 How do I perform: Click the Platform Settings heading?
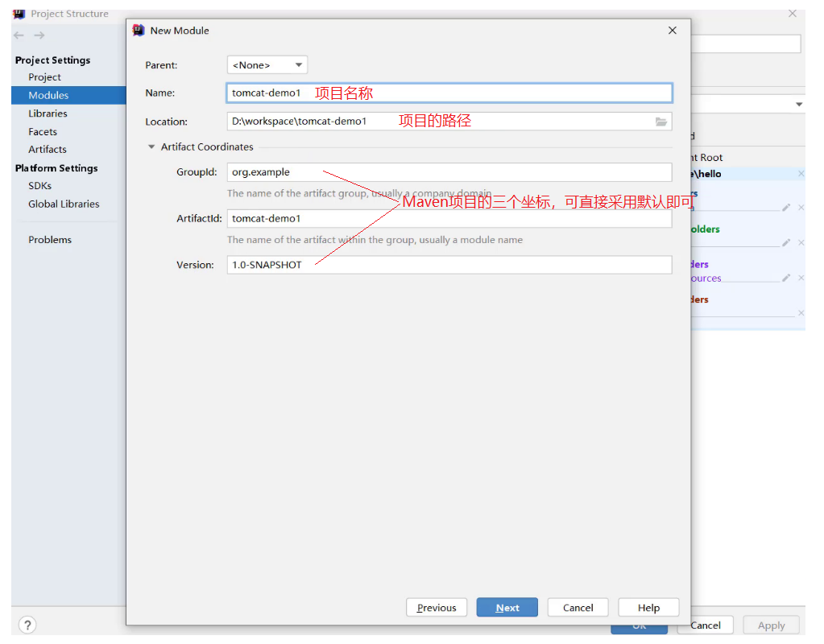click(x=56, y=168)
